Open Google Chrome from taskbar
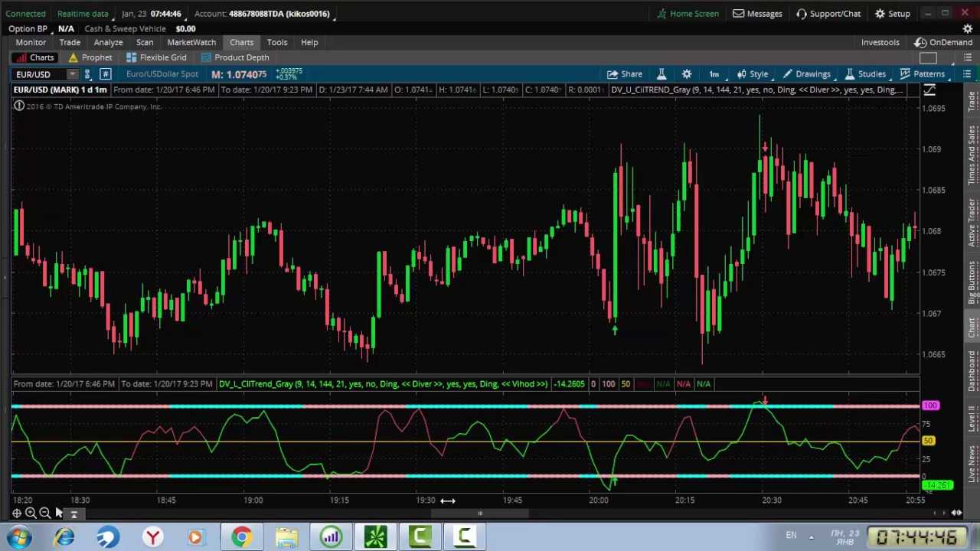Viewport: 980px width, 551px height. pyautogui.click(x=241, y=536)
